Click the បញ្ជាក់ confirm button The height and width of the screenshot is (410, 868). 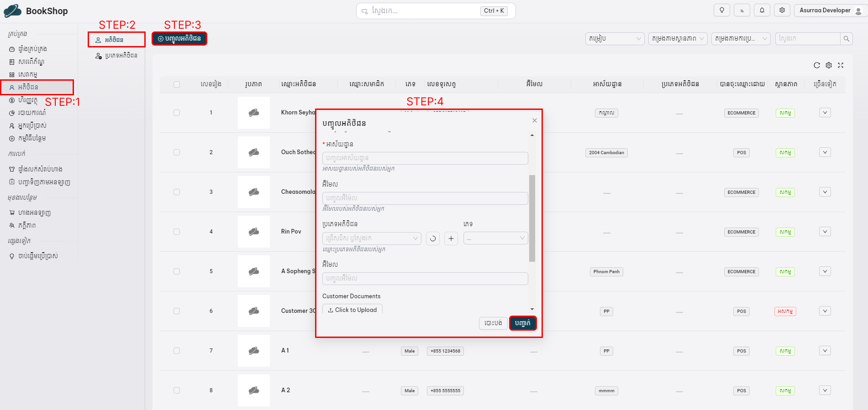click(523, 323)
